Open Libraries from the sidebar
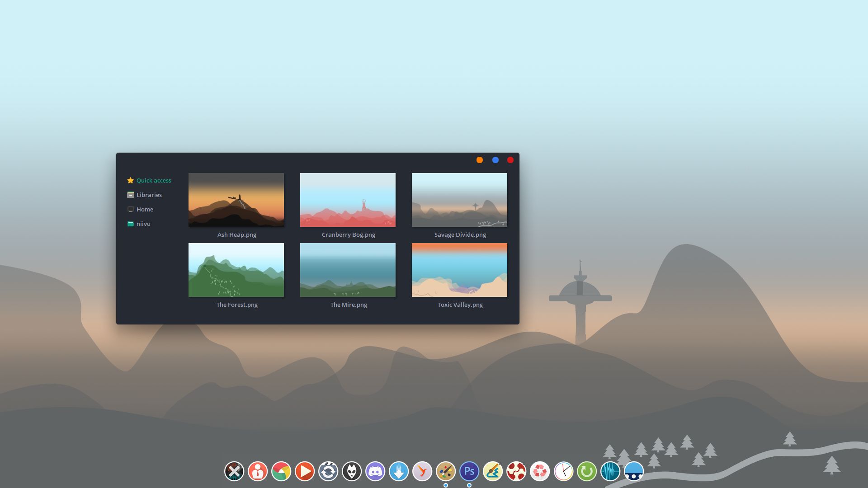Screen dimensions: 868x488 (x=149, y=195)
